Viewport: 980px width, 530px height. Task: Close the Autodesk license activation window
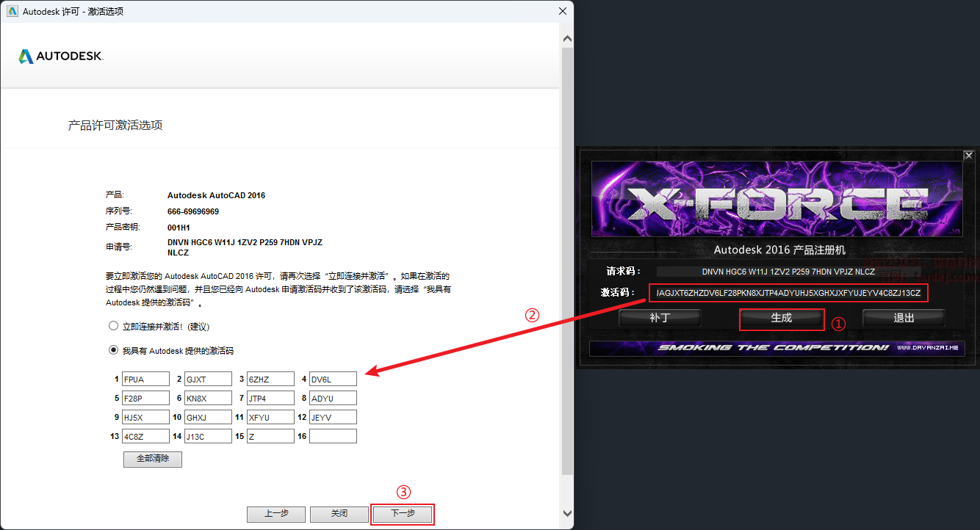[x=563, y=11]
